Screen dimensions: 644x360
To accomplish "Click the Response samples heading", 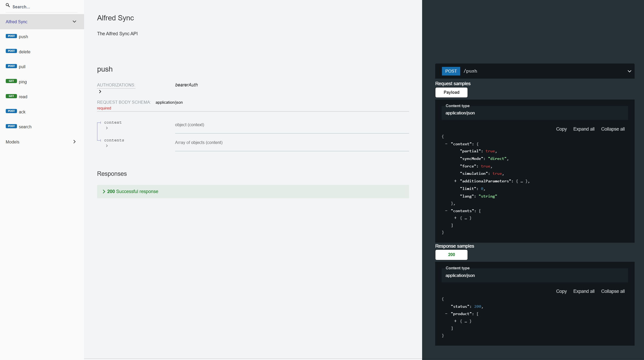I will click(x=454, y=246).
